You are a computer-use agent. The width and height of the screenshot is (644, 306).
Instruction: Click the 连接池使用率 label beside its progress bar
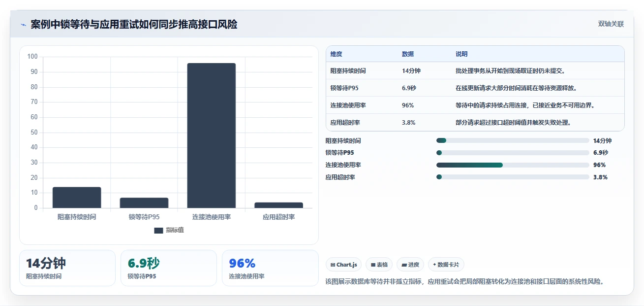click(343, 165)
